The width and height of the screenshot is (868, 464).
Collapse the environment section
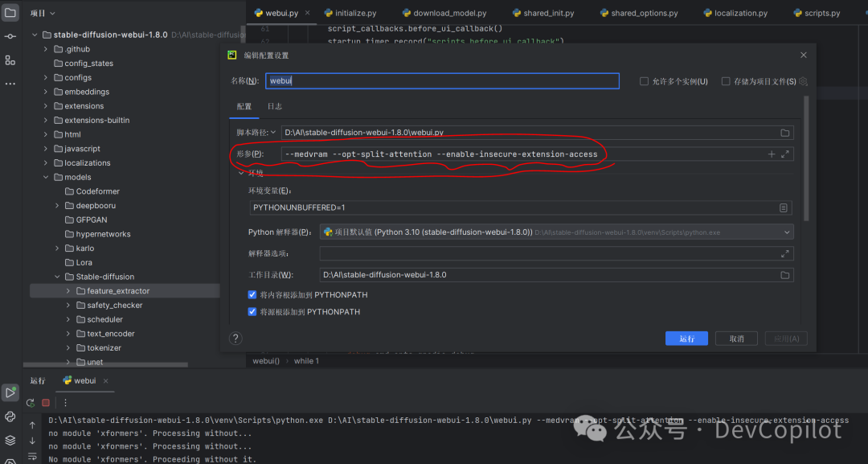(241, 174)
